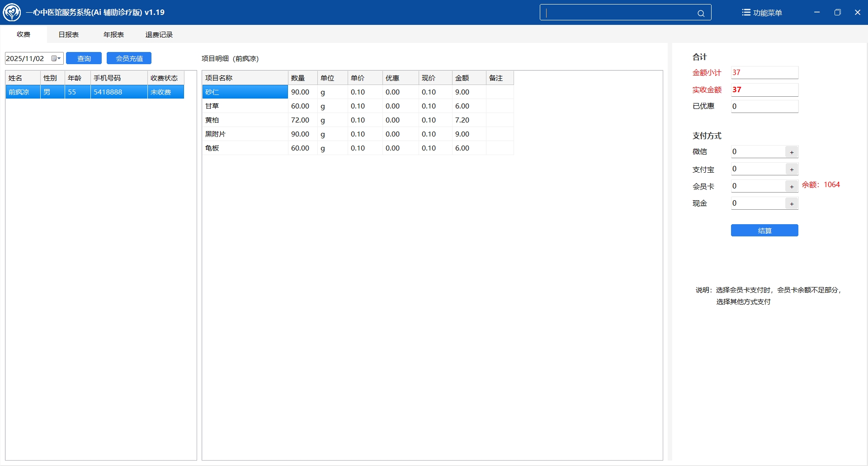Click the search magnifier icon
The height and width of the screenshot is (466, 868).
click(701, 13)
